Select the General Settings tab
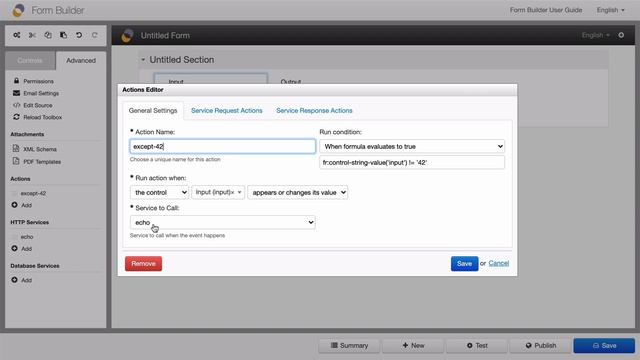 point(153,111)
